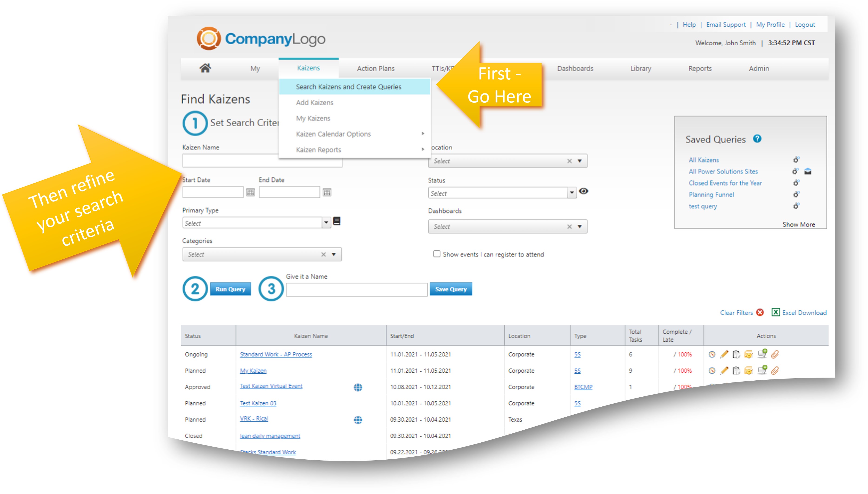
Task: Open the Start Date calendar picker icon
Action: [x=250, y=192]
